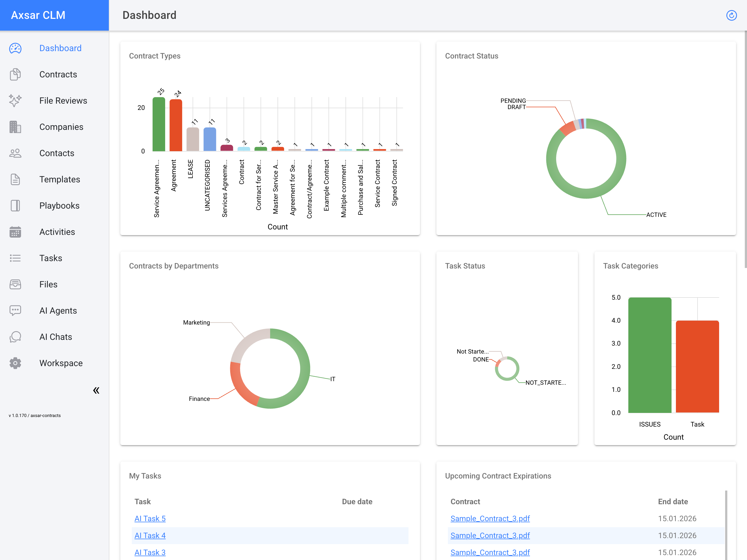The height and width of the screenshot is (560, 747).
Task: Click the Upcoming Contract Expirations table scrollbar
Action: click(726, 525)
